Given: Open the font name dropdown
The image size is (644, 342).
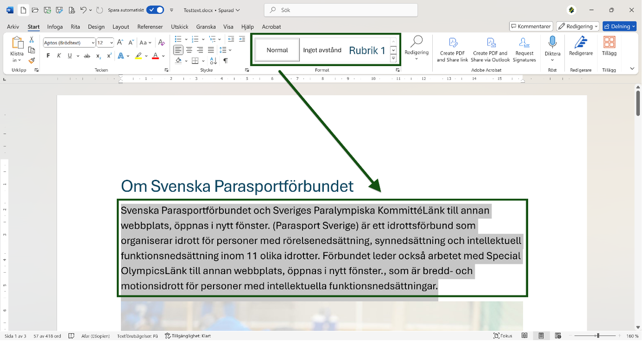Looking at the screenshot, I should pos(93,43).
